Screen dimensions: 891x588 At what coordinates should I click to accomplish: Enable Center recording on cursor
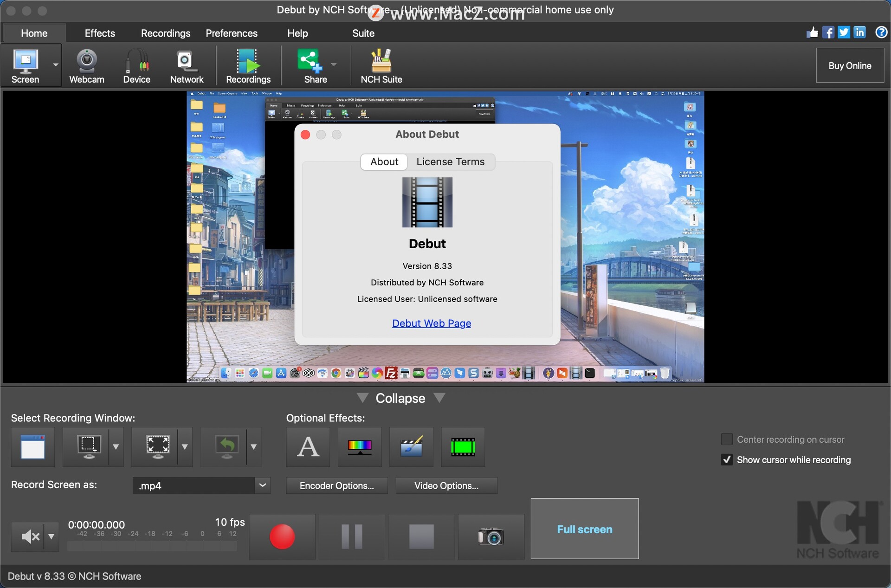tap(727, 439)
